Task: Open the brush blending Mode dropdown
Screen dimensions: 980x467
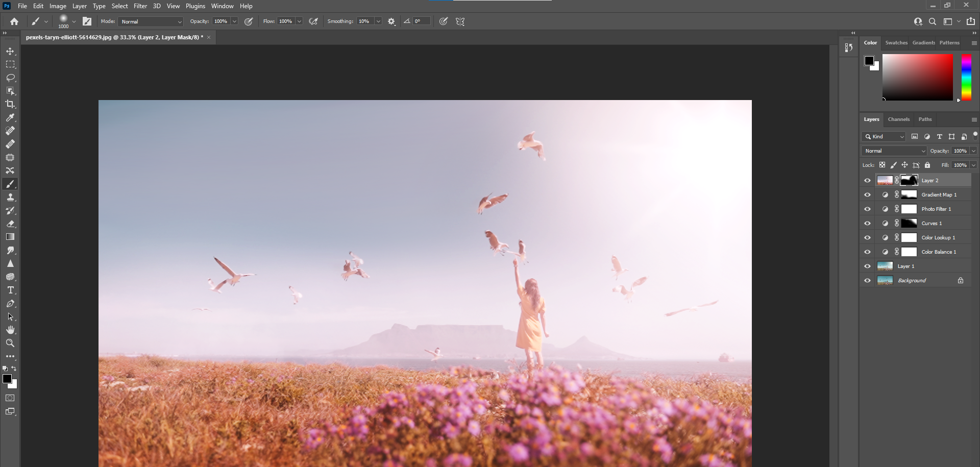Action: (150, 21)
